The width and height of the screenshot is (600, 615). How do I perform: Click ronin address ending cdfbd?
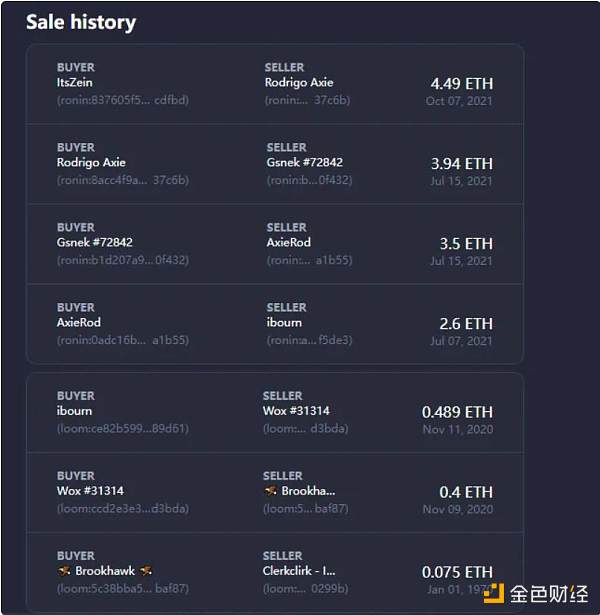[x=122, y=100]
